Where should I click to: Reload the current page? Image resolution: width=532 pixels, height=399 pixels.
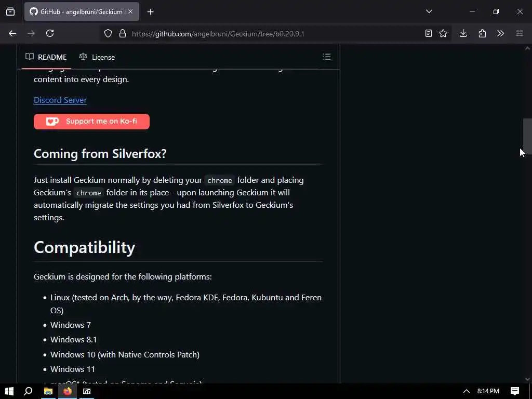point(50,33)
